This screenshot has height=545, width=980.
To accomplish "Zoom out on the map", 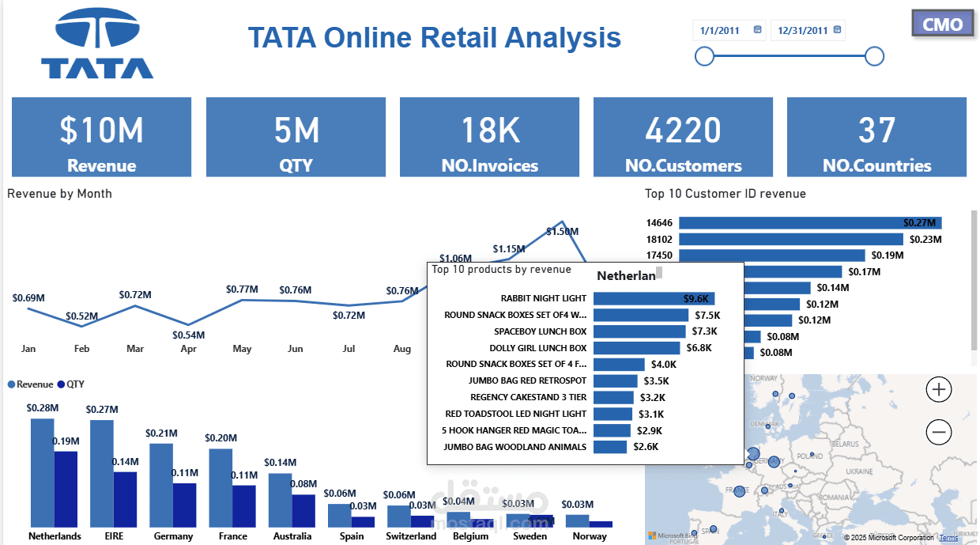I will 939,432.
